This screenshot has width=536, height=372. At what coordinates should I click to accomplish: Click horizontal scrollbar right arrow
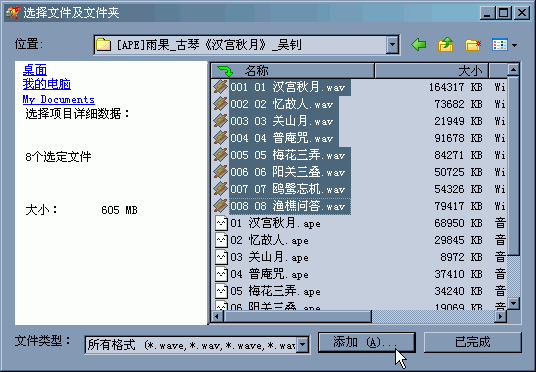click(500, 317)
